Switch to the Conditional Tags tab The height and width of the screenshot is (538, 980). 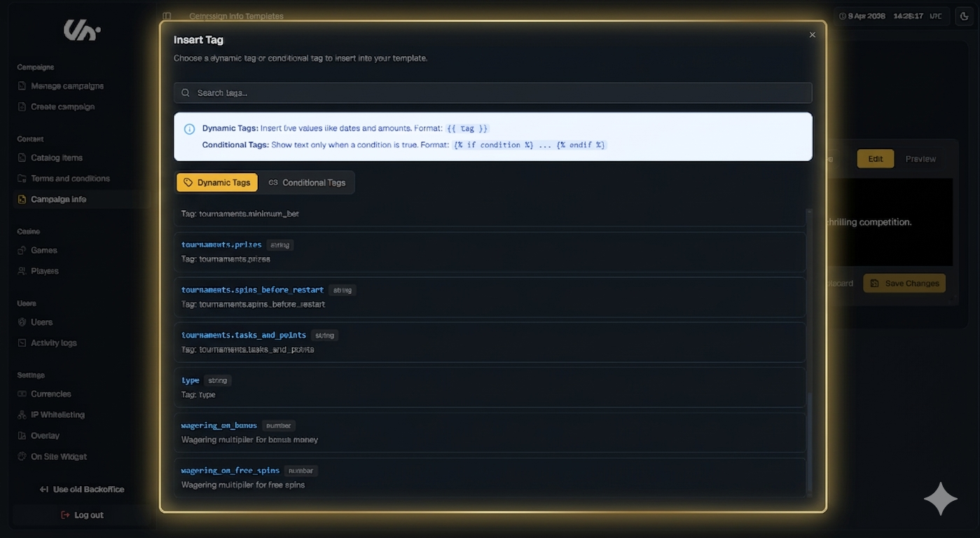[308, 183]
